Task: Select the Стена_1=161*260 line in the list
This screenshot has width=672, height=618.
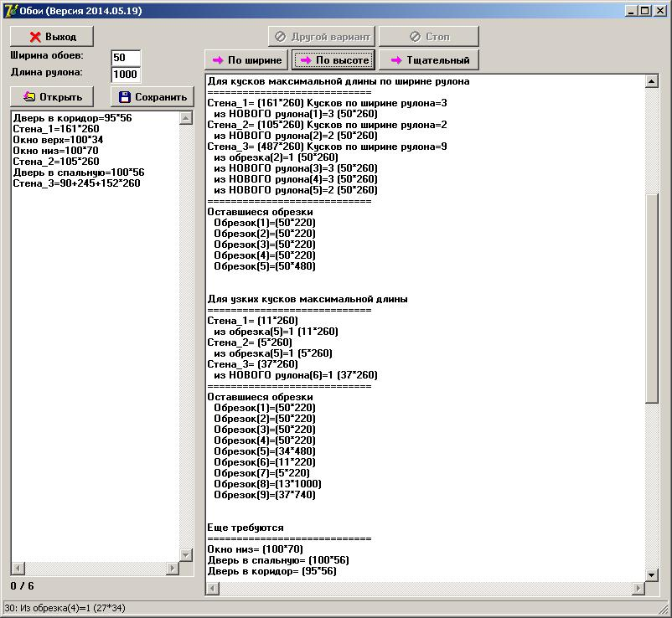Action: (56, 129)
